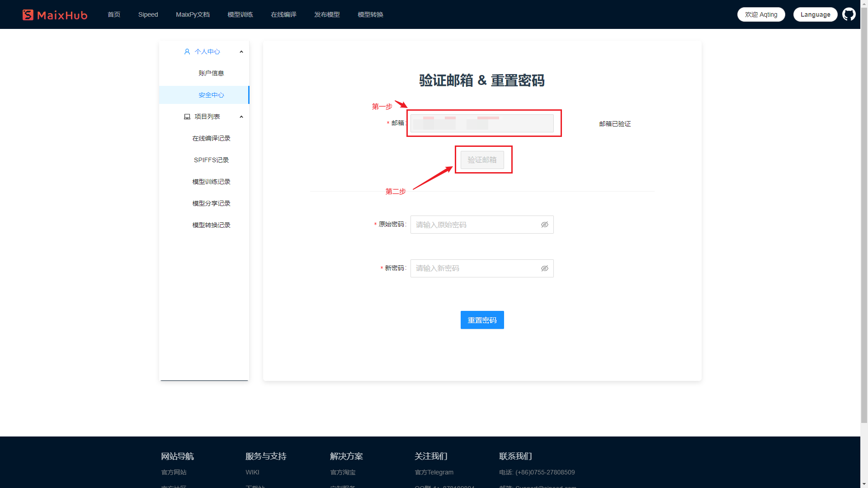The image size is (868, 488).
Task: Open footer WIKI link
Action: point(252,472)
